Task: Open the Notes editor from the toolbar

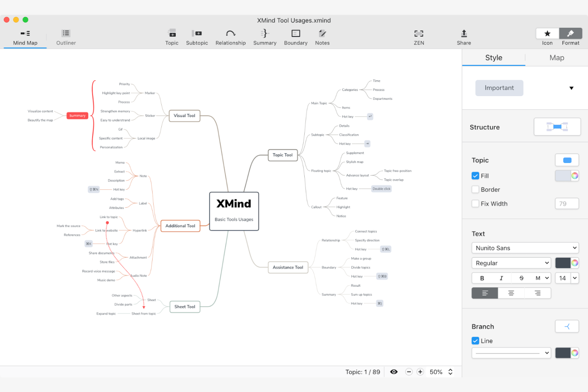Action: tap(322, 37)
